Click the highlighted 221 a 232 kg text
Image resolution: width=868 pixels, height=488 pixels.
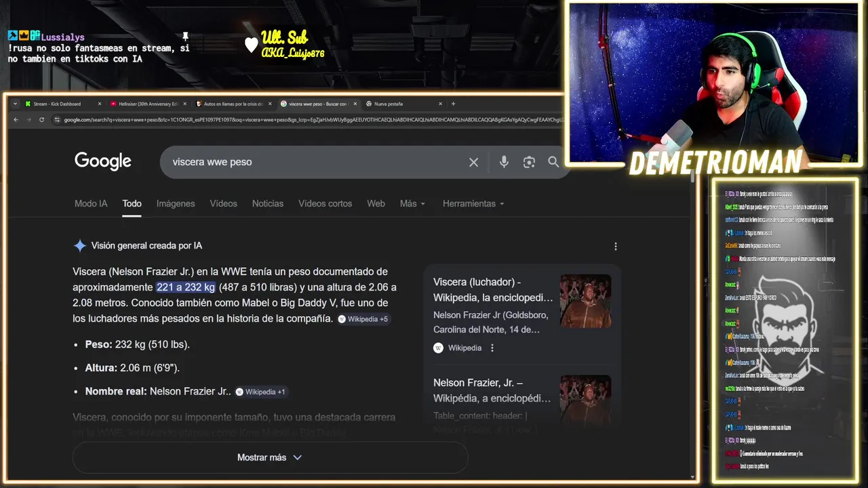click(x=186, y=287)
